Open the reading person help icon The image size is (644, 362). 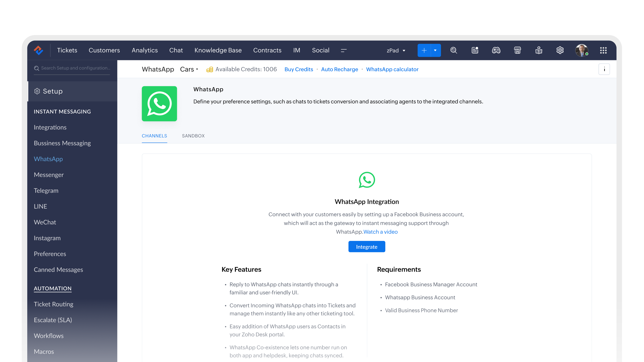(x=539, y=50)
